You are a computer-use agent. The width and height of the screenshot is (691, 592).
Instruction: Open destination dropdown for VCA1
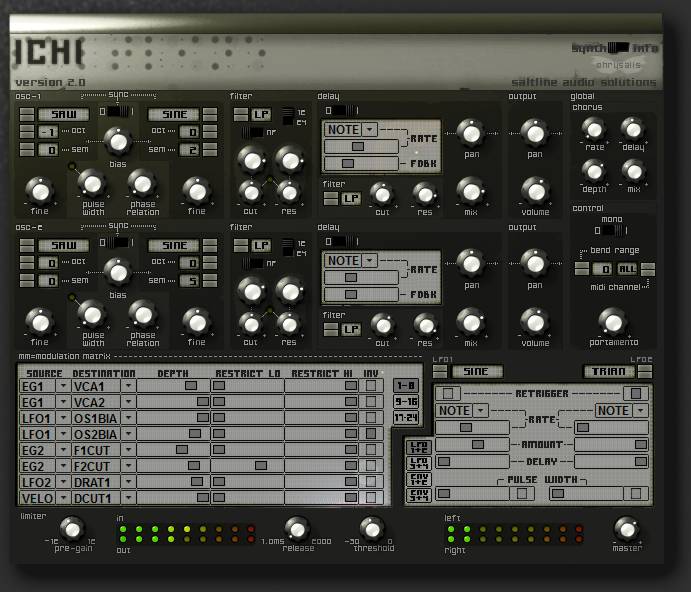[128, 386]
